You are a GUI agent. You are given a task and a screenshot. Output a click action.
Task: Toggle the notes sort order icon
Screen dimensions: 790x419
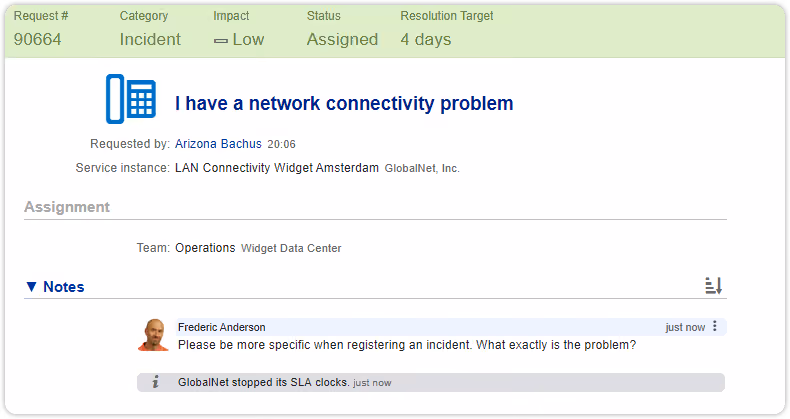713,286
